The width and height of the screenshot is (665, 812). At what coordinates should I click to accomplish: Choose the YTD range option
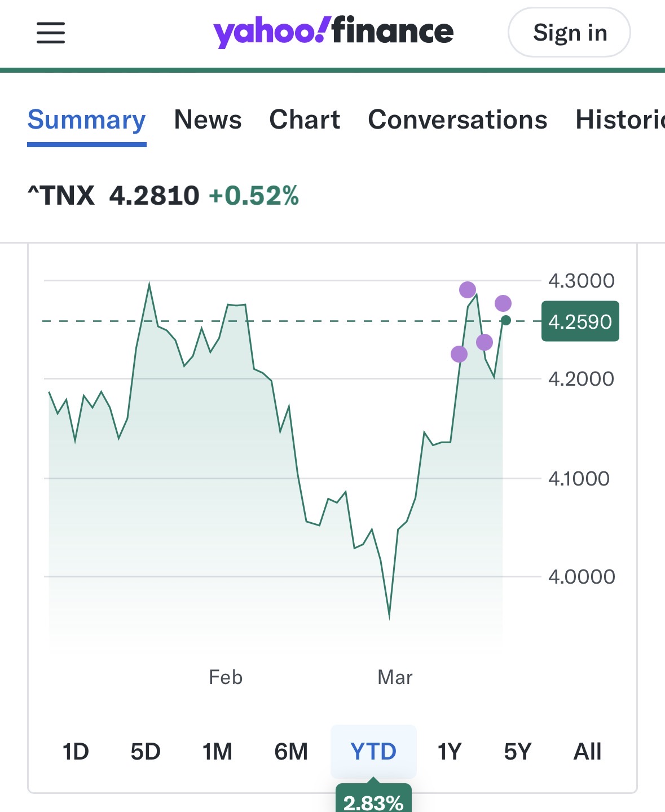click(373, 752)
